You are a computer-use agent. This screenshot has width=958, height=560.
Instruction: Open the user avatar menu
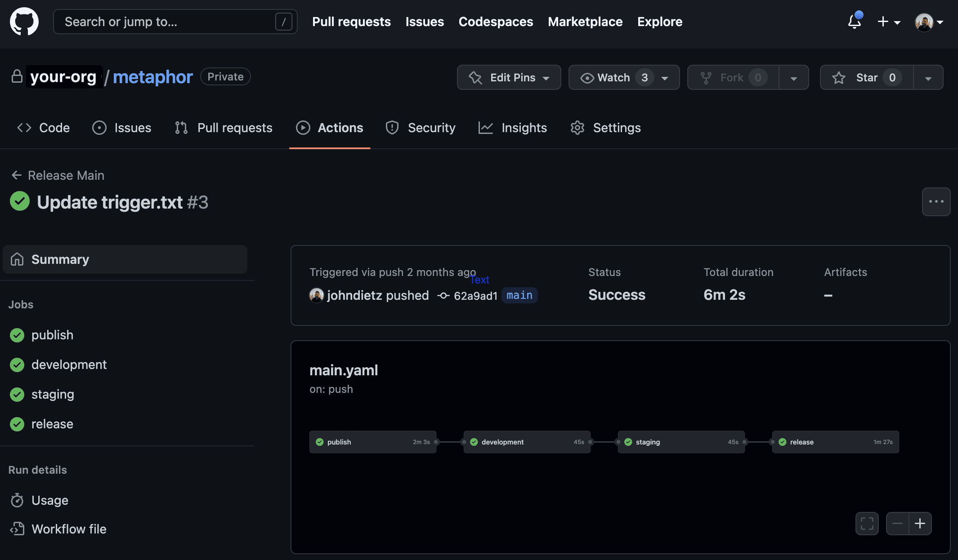pyautogui.click(x=929, y=22)
